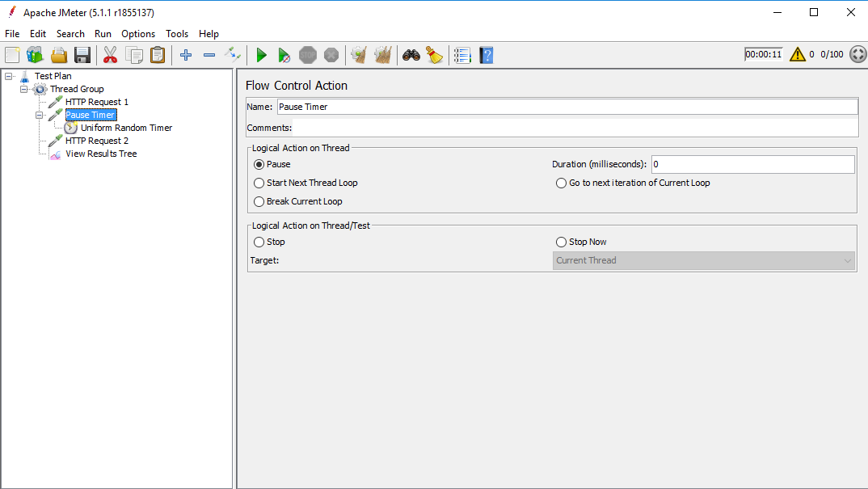Click the New test plan icon
The image size is (868, 489).
click(x=12, y=55)
